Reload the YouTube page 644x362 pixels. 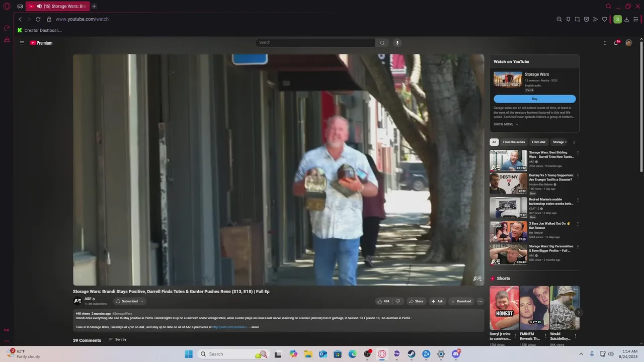[x=38, y=19]
